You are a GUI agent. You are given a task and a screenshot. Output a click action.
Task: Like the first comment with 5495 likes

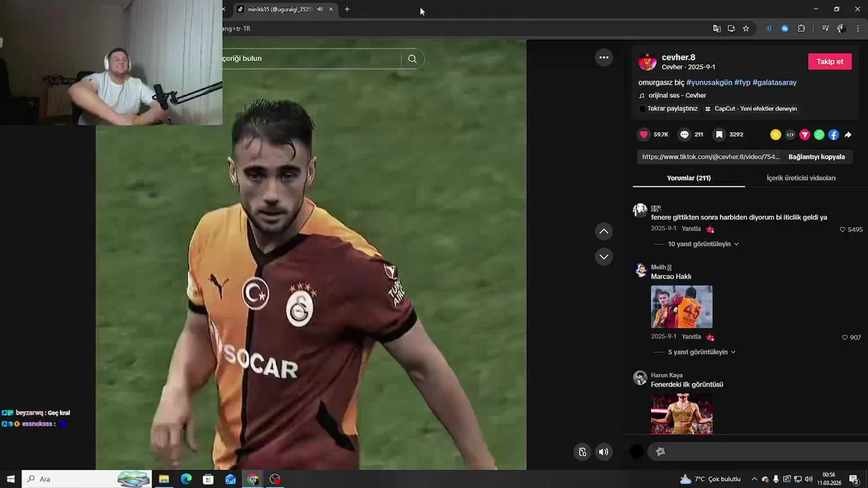[x=843, y=230]
